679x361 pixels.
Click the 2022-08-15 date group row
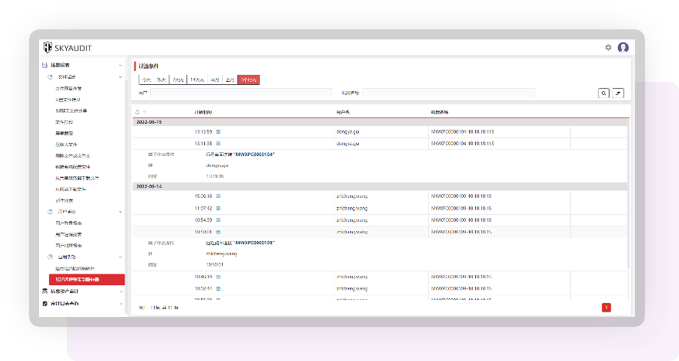click(x=379, y=122)
